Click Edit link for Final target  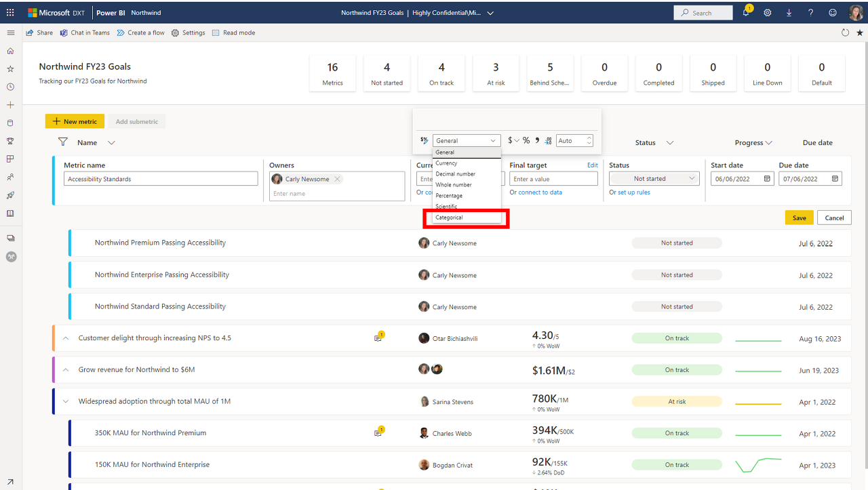click(x=593, y=165)
